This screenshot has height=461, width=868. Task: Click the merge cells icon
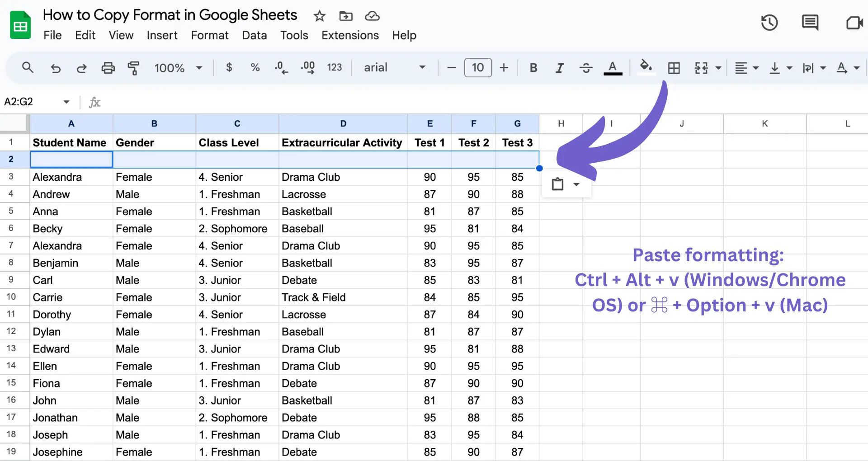pos(701,68)
